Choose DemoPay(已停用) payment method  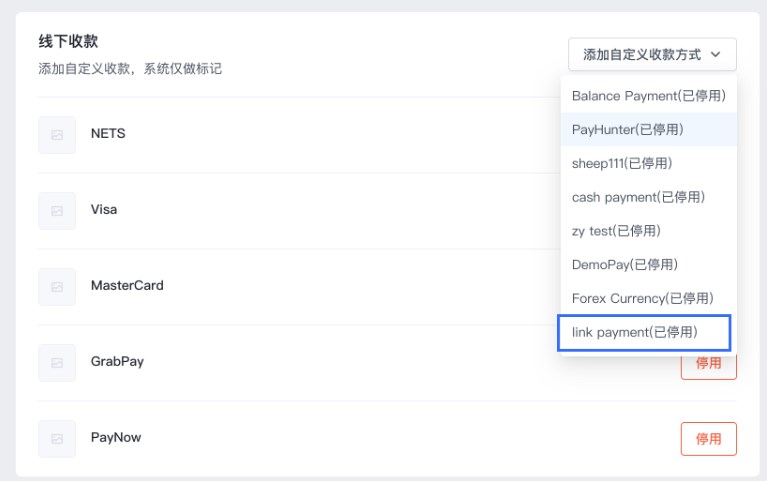pos(649,265)
